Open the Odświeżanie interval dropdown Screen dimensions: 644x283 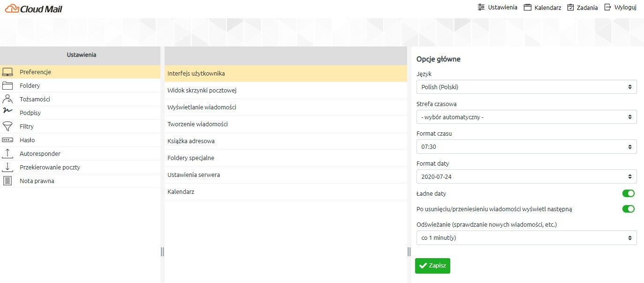coord(526,237)
